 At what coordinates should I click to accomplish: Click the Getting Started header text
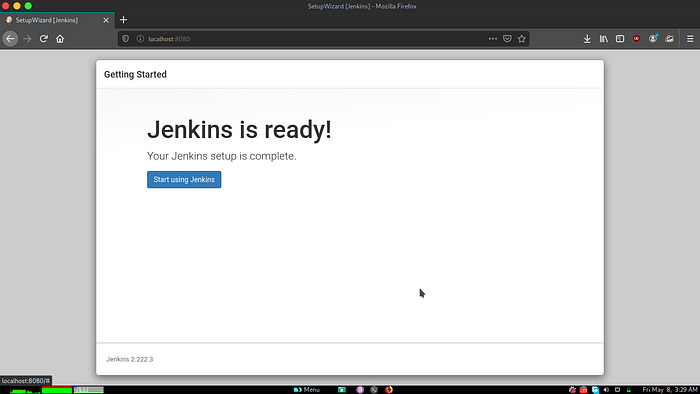point(135,75)
